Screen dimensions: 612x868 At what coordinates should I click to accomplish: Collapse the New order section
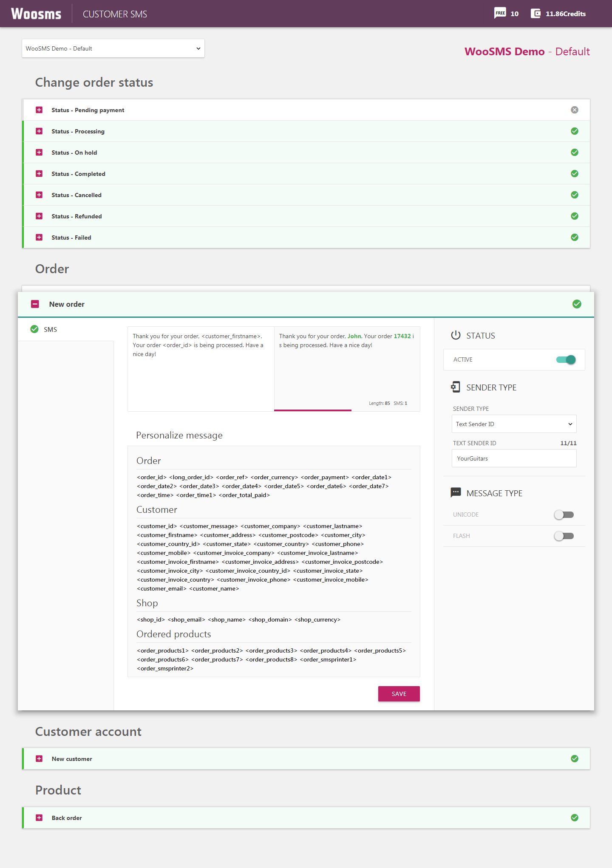[x=35, y=304]
